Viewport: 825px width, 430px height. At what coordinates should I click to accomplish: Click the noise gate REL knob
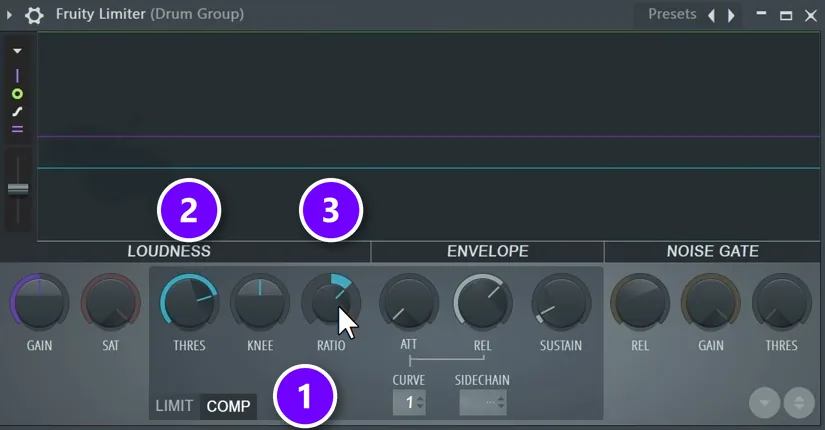pos(640,303)
